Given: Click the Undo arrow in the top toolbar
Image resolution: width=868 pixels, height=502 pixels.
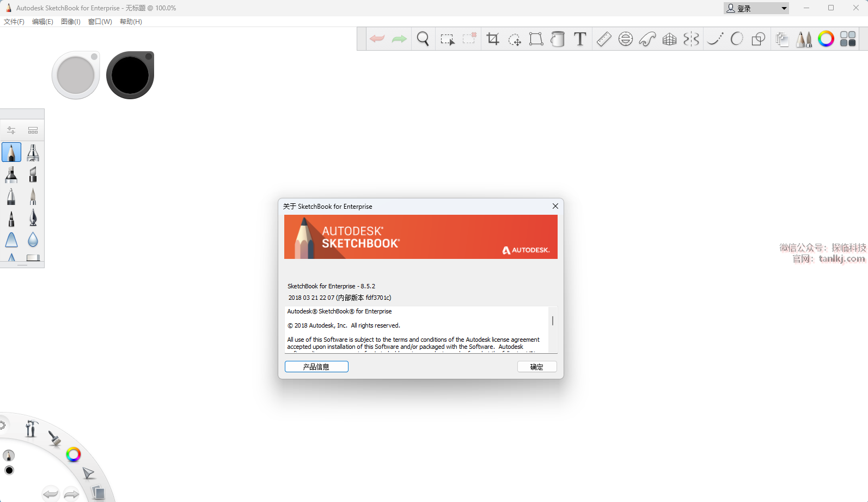Looking at the screenshot, I should (x=377, y=39).
